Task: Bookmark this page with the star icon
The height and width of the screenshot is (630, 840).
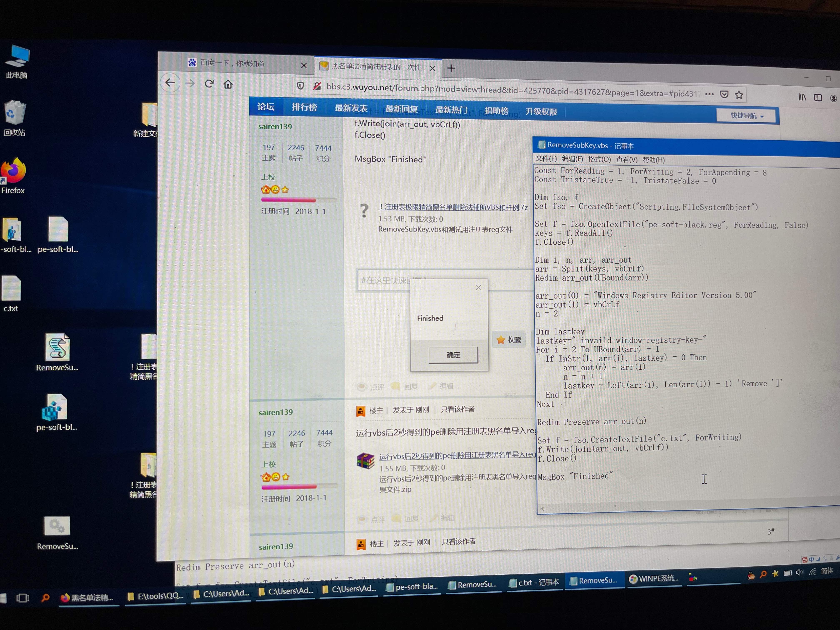Action: coord(739,95)
